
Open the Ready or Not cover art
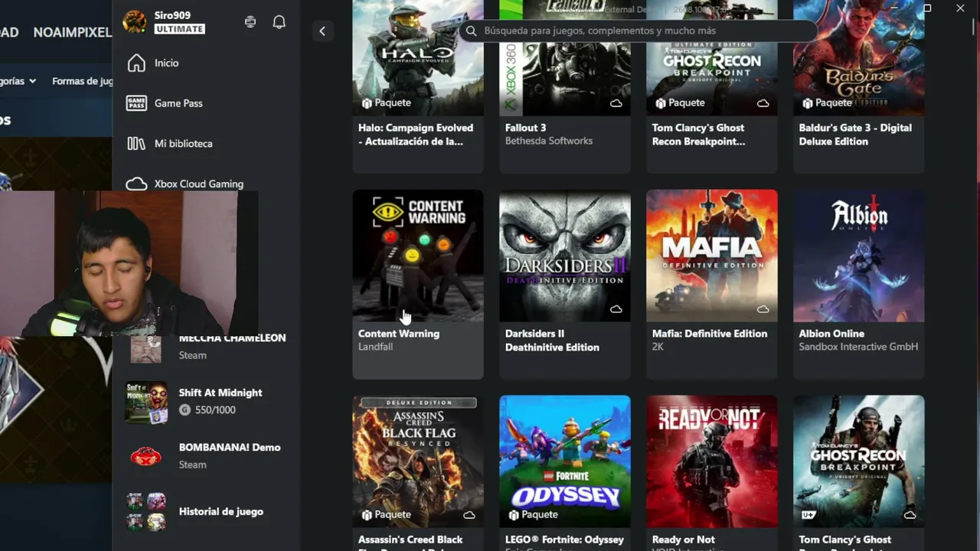click(x=712, y=461)
